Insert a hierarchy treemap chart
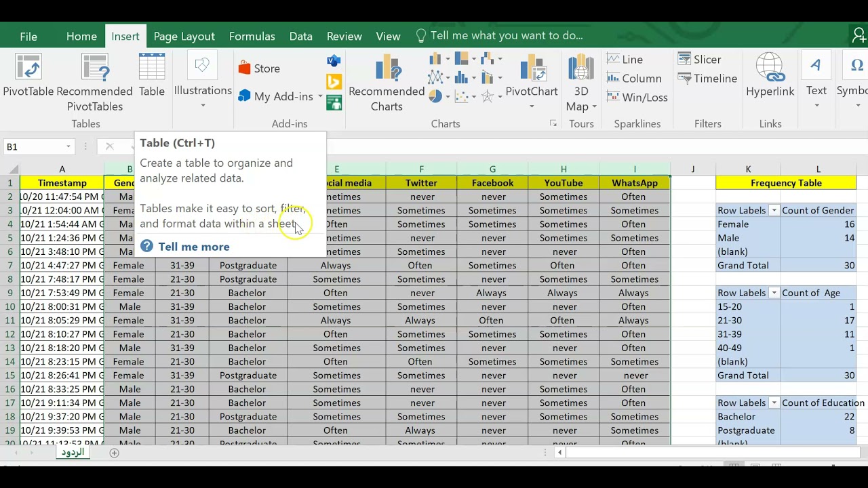The width and height of the screenshot is (868, 488). (462, 60)
